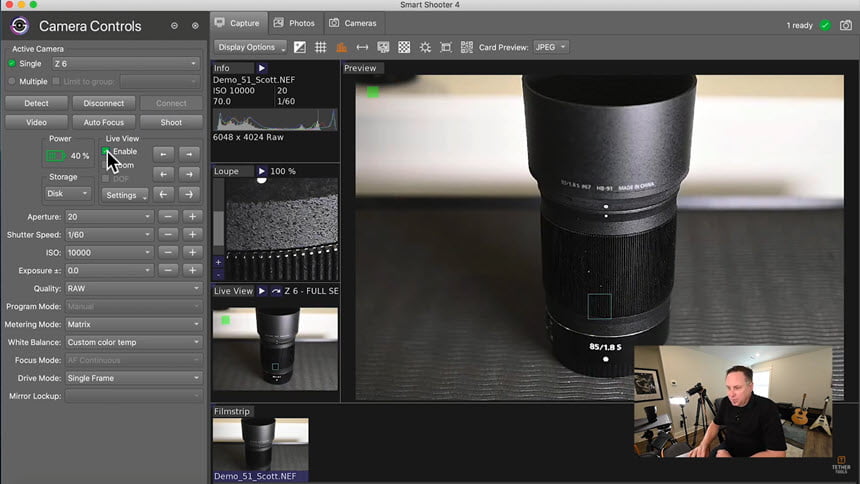Image resolution: width=860 pixels, height=484 pixels.
Task: Decrease ISO with minus button
Action: pyautogui.click(x=168, y=252)
